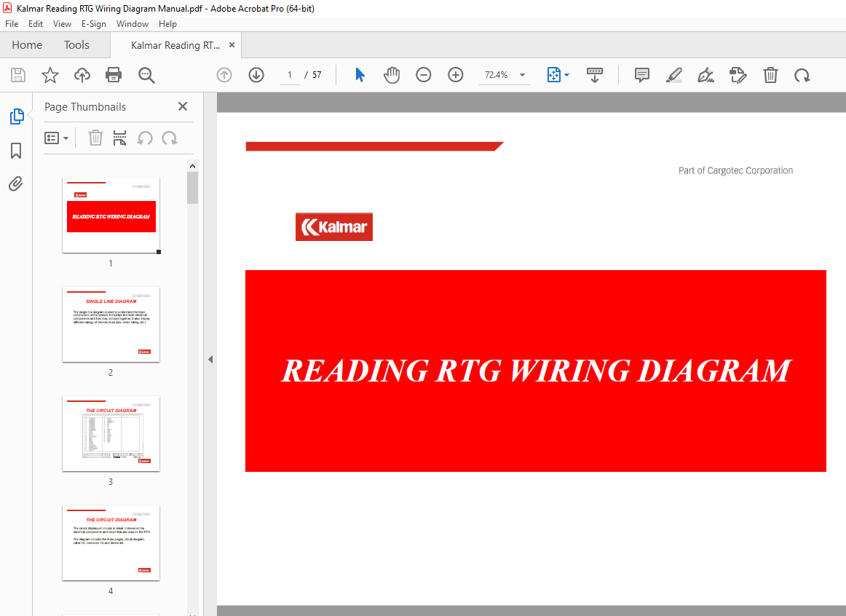This screenshot has width=846, height=616.
Task: Switch to the Tools tab
Action: point(76,45)
